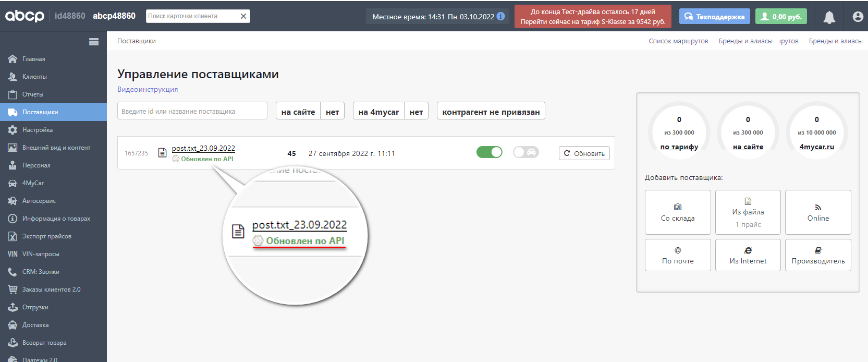The width and height of the screenshot is (868, 362).
Task: Click 'на сайте' counter link
Action: [748, 147]
